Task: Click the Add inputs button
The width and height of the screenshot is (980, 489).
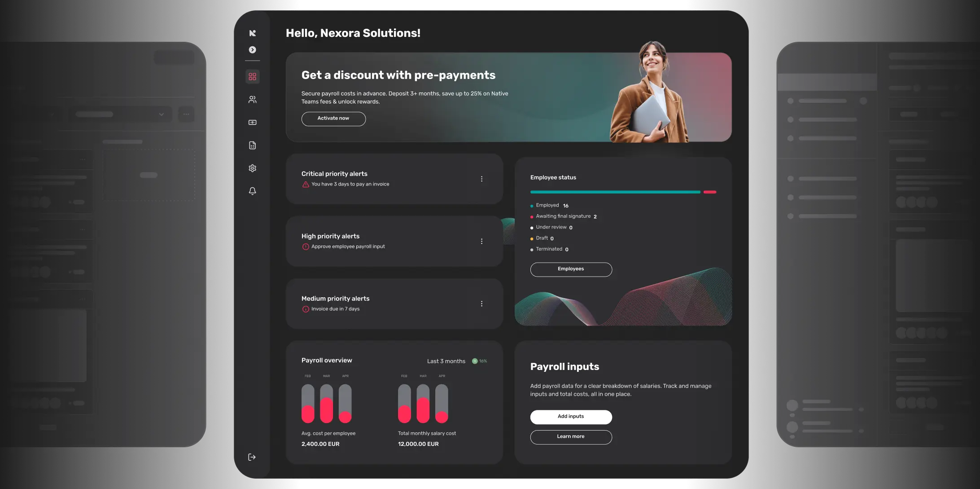Action: point(571,417)
